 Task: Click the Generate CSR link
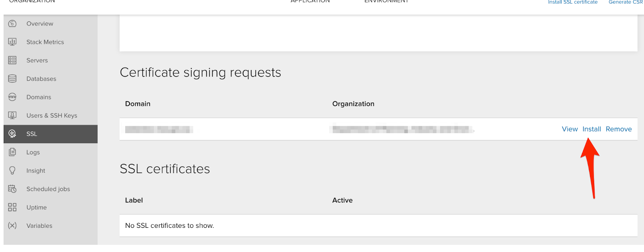(x=625, y=2)
